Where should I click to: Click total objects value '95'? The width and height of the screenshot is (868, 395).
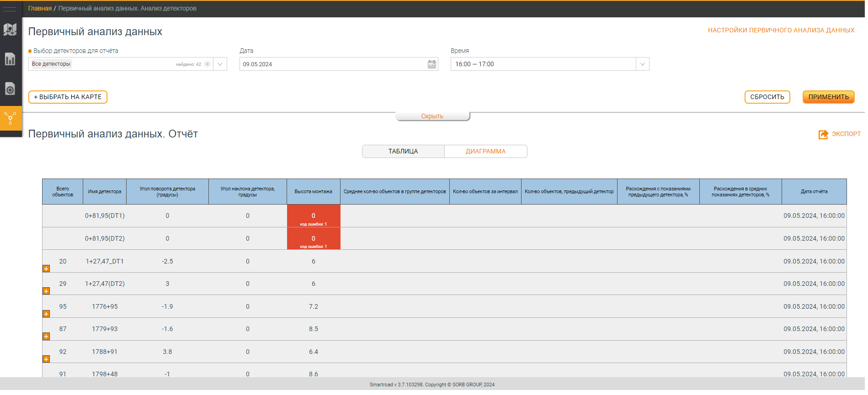click(x=63, y=307)
